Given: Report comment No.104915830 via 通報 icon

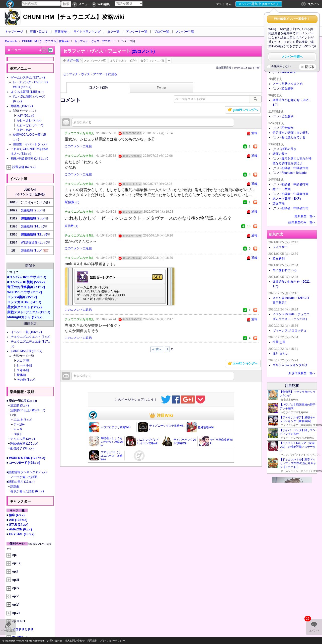Looking at the screenshot, I should point(249,133).
